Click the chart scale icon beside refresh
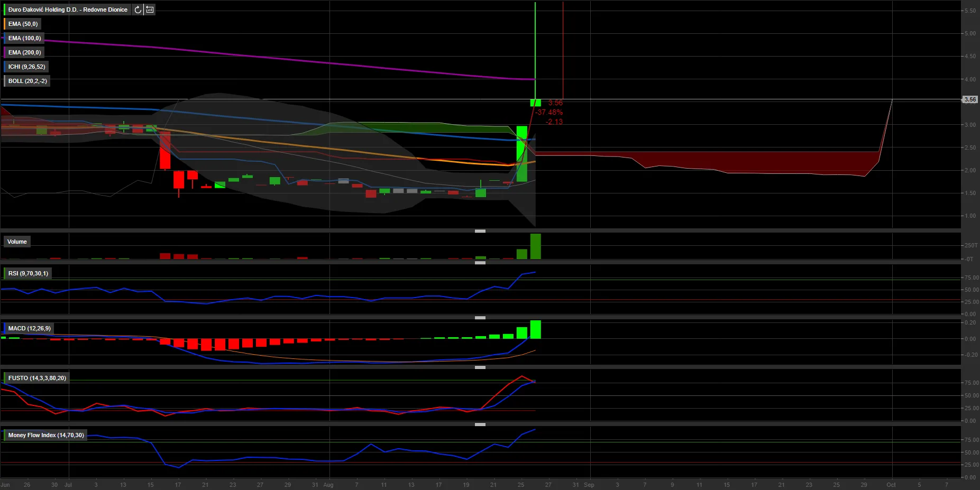This screenshot has width=980, height=490. [150, 10]
